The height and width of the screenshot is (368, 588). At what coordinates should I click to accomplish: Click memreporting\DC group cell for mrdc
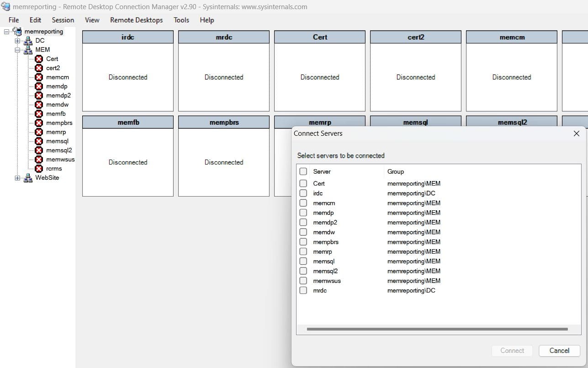click(411, 290)
